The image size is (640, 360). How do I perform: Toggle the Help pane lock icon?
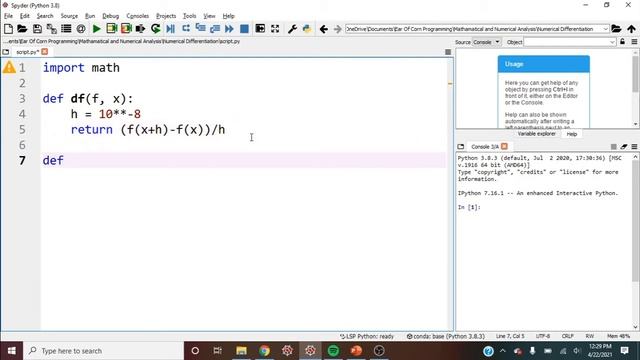[x=622, y=42]
